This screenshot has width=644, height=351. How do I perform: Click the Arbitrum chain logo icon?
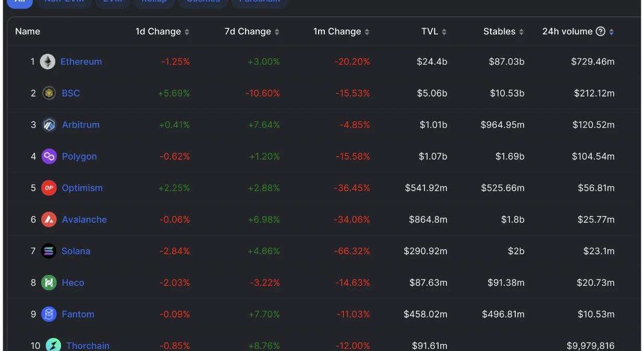49,125
